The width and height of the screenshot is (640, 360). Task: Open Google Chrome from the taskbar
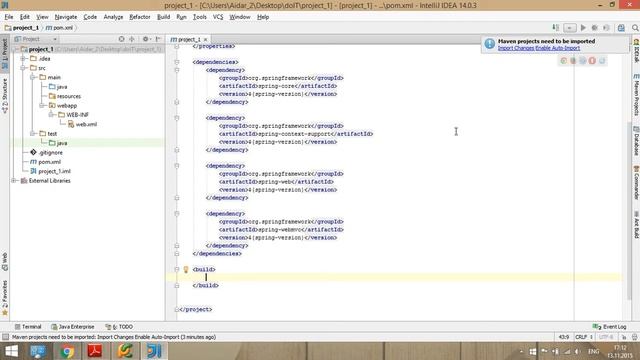click(x=68, y=351)
